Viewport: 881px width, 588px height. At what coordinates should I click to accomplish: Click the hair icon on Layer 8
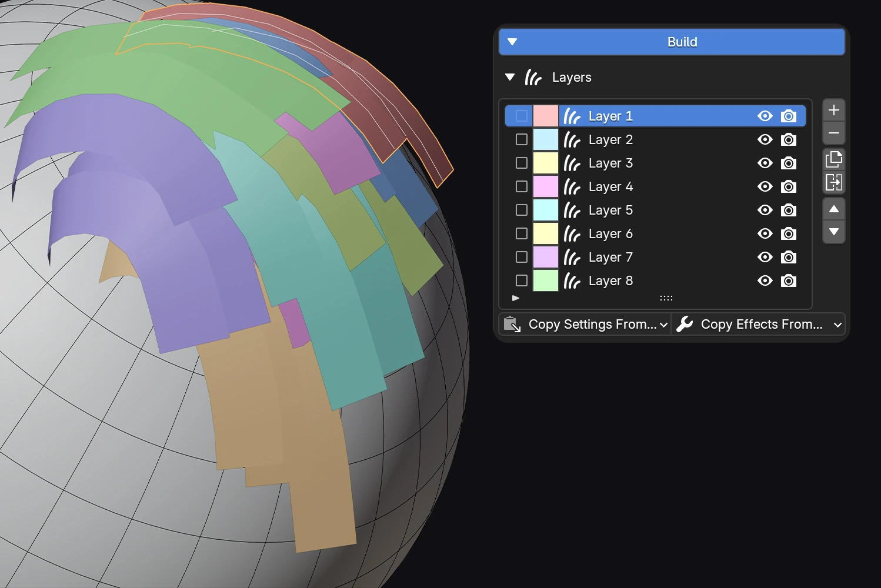(x=572, y=280)
